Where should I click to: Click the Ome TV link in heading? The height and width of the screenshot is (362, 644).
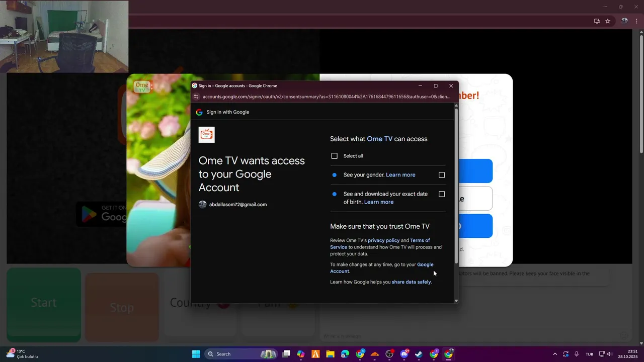[x=379, y=139]
